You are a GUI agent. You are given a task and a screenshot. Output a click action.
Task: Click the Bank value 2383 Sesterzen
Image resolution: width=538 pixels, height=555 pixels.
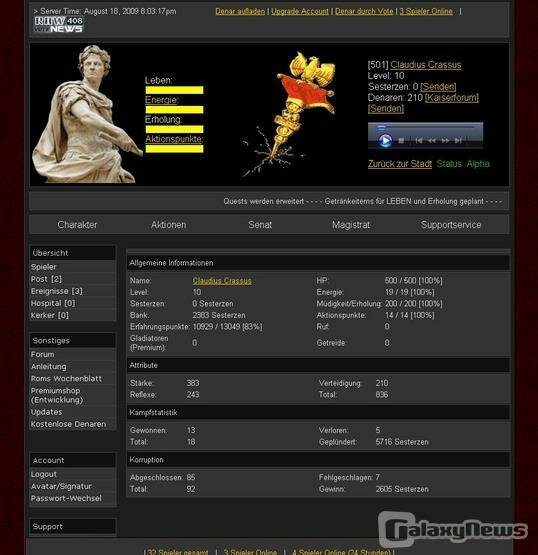click(x=219, y=315)
